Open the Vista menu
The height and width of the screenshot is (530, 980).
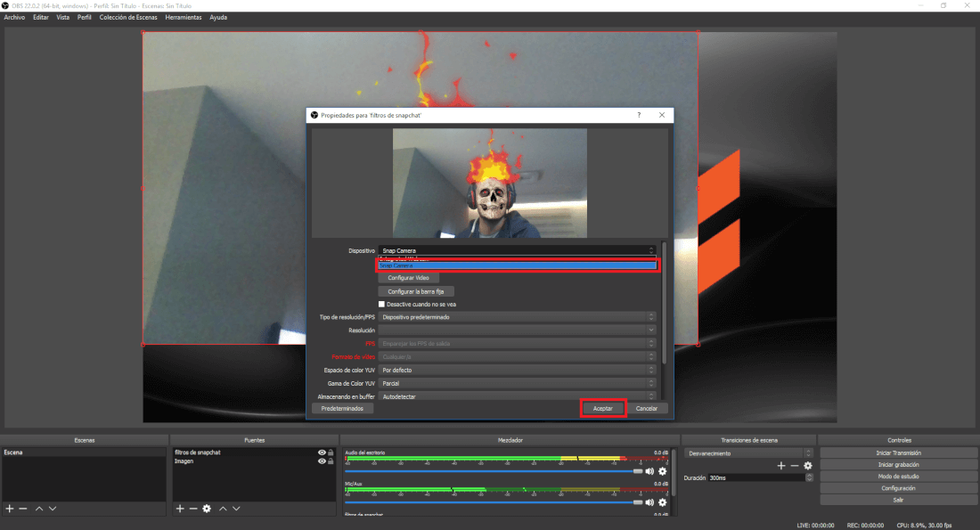(x=63, y=18)
